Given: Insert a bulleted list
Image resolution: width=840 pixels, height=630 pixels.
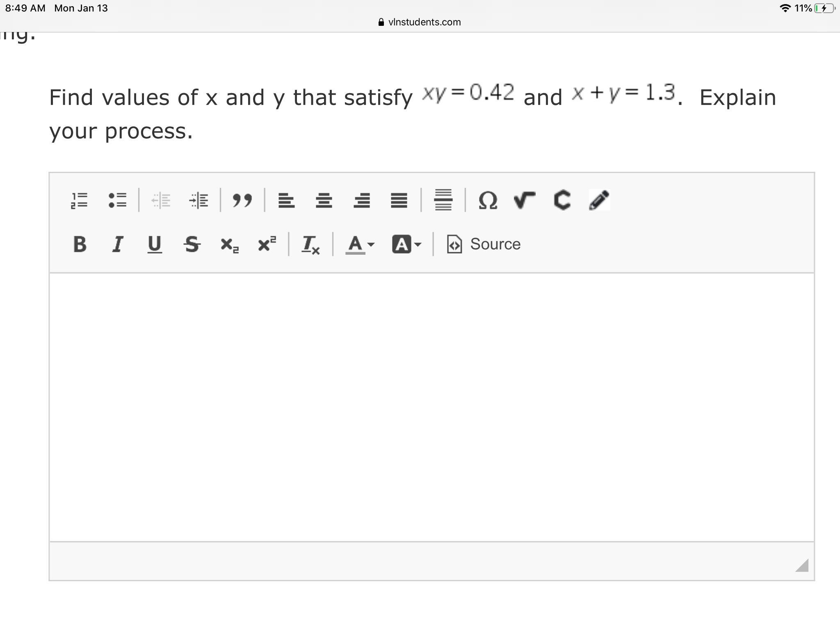Looking at the screenshot, I should (x=117, y=201).
